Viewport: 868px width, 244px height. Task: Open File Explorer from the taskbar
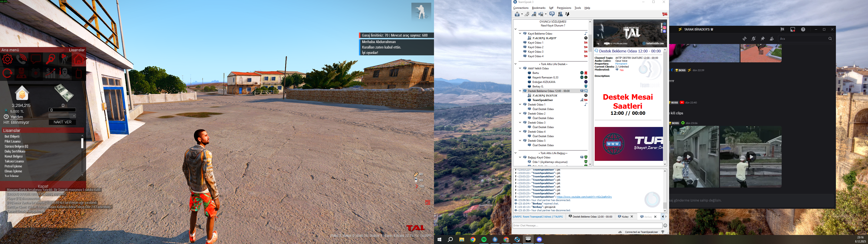462,240
